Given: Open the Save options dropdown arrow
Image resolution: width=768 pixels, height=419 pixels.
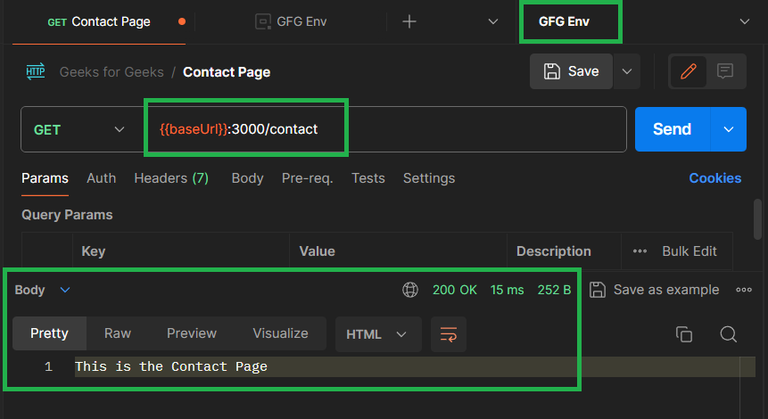Looking at the screenshot, I should (626, 71).
